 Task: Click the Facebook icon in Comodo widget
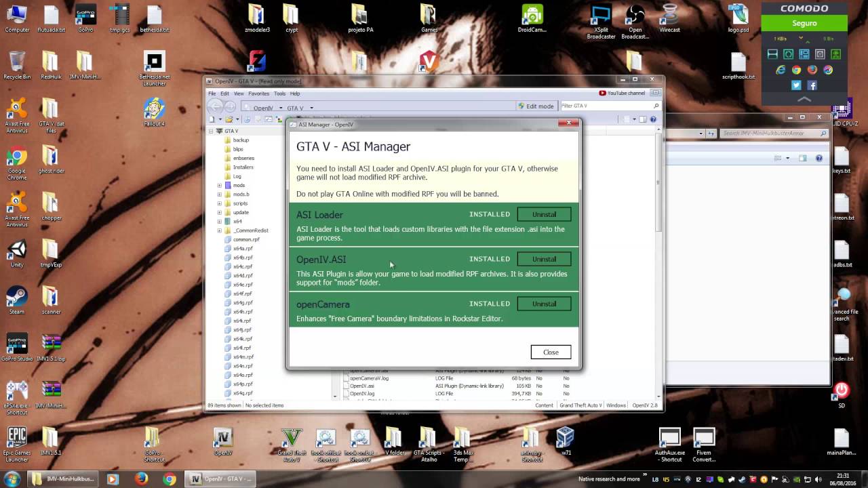(812, 85)
